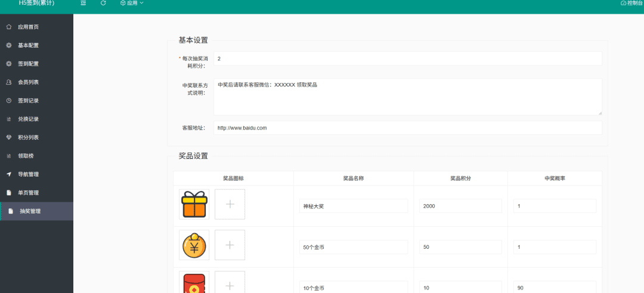Click the 控制台 dashboard icon
Screen dimensions: 644x293
[x=624, y=3]
